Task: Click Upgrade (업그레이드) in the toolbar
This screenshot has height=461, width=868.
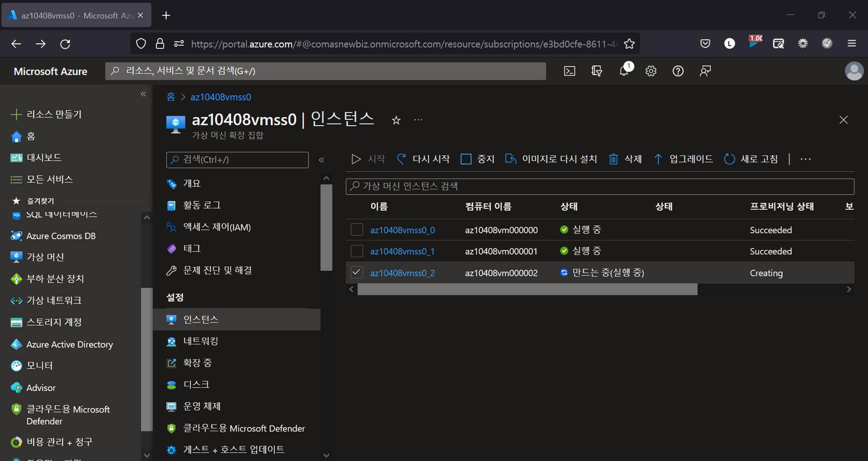Action: [x=683, y=159]
